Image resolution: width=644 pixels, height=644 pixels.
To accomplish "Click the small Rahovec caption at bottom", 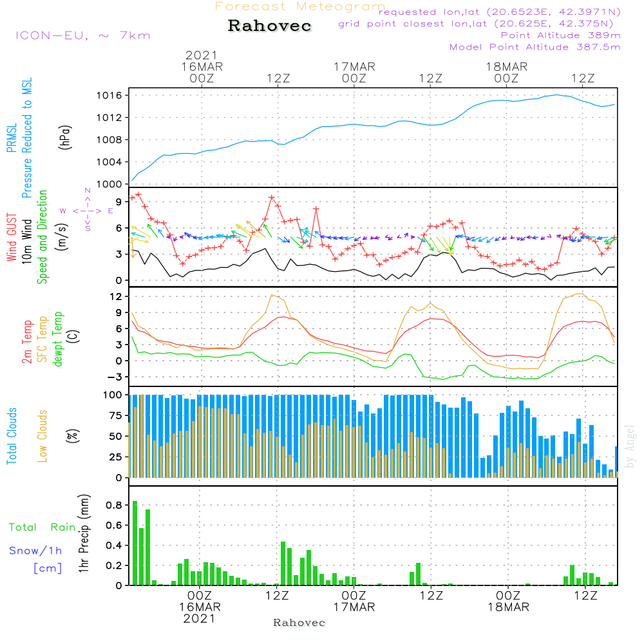I will [299, 623].
